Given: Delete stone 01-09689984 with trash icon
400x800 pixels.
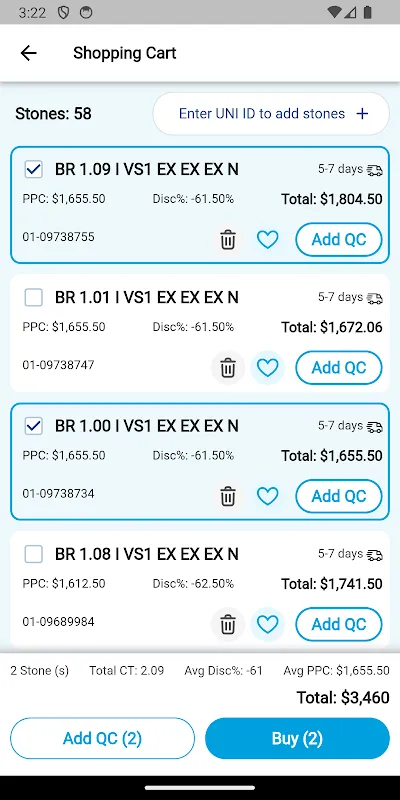Looking at the screenshot, I should pos(228,624).
